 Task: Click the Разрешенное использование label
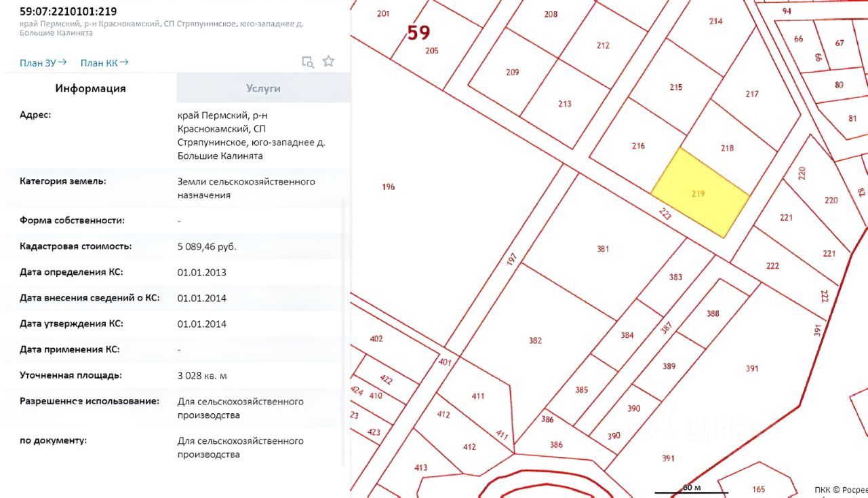pos(90,401)
